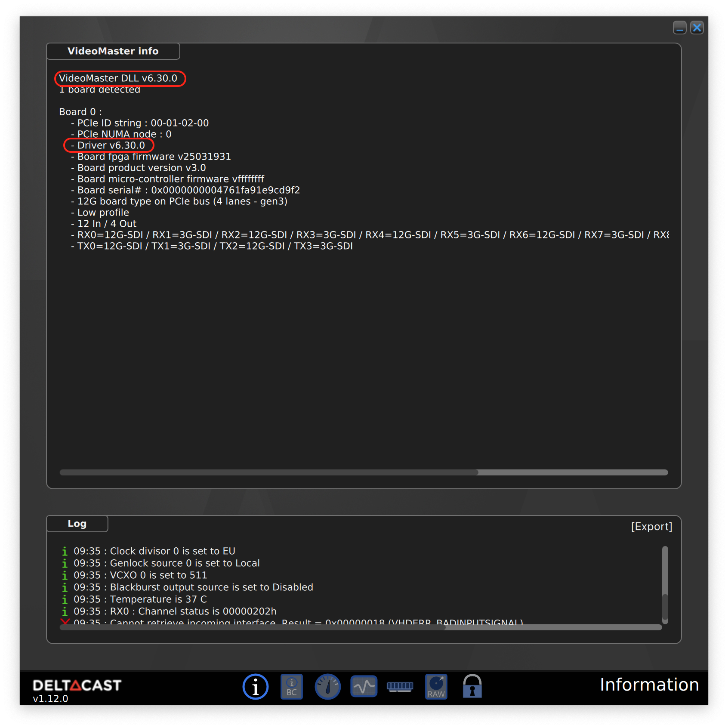This screenshot has height=728, width=728.
Task: Click the Log vertical scrollbar
Action: (x=665, y=584)
